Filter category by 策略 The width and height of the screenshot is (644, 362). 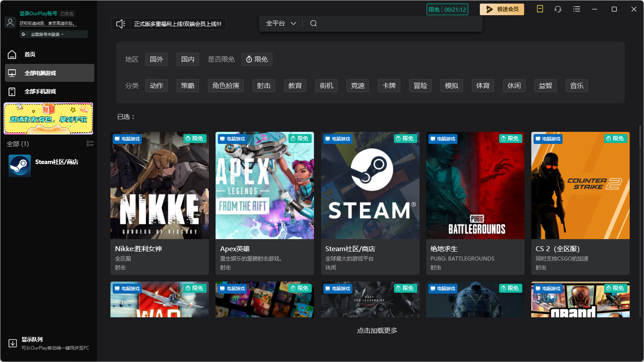(x=188, y=86)
